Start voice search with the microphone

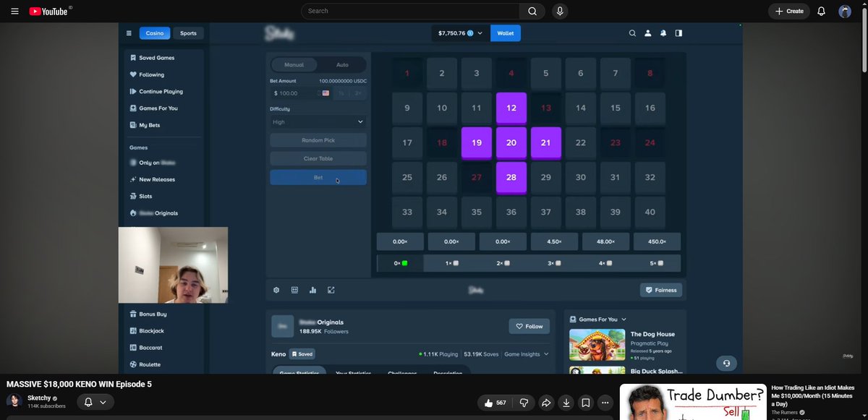coord(559,11)
